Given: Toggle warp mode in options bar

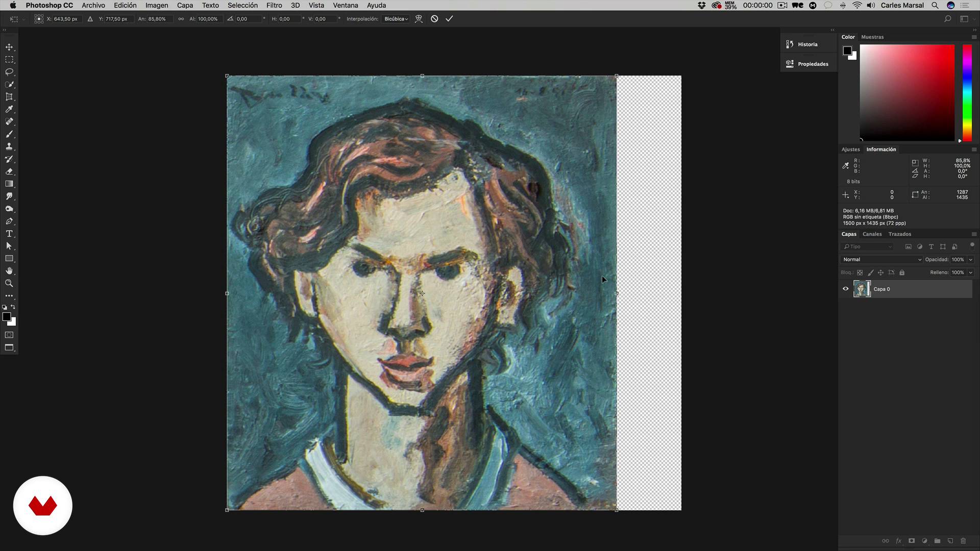Looking at the screenshot, I should pyautogui.click(x=419, y=19).
